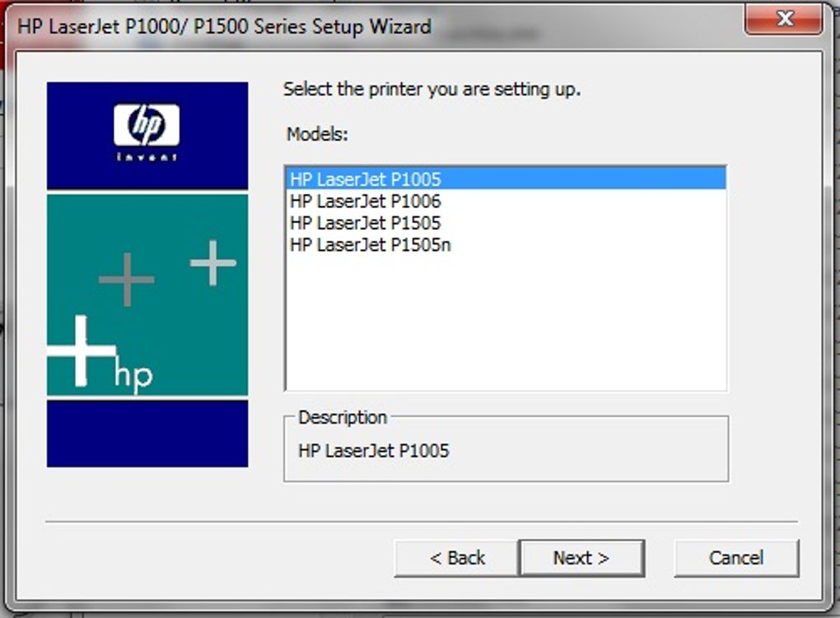Select HP LaserJet P1005 in the models list
Image resolution: width=840 pixels, height=618 pixels.
pyautogui.click(x=366, y=179)
